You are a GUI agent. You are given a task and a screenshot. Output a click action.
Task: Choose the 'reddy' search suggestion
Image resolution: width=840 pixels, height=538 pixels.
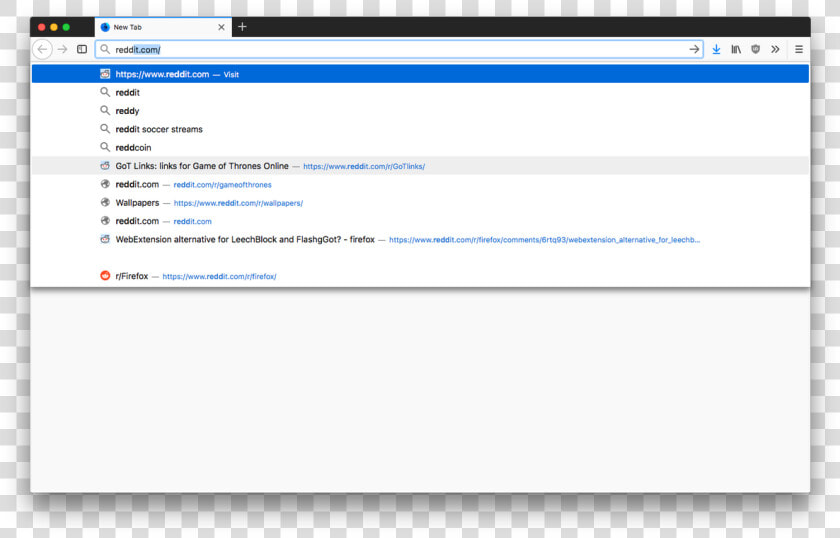pos(420,111)
